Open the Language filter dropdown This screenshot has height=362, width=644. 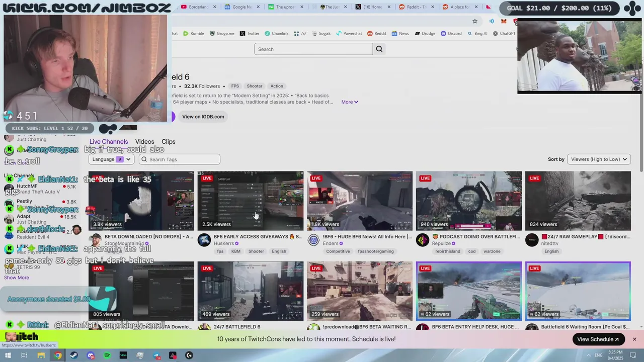(x=111, y=159)
